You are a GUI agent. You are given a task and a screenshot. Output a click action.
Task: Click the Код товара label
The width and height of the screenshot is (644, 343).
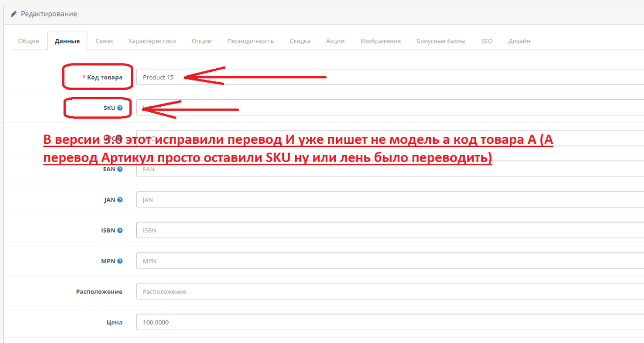103,77
